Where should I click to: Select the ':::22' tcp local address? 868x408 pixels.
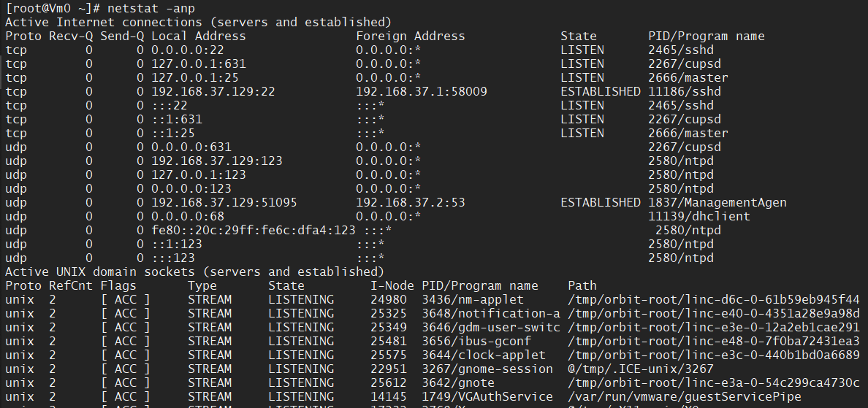pyautogui.click(x=170, y=105)
